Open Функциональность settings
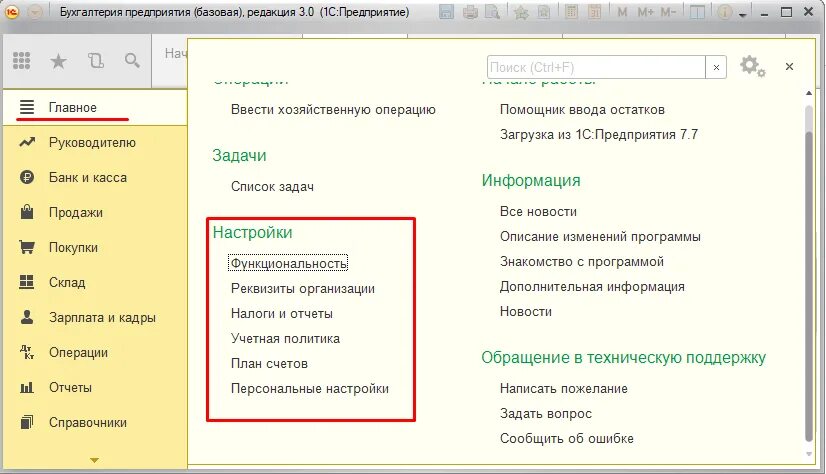Image resolution: width=826 pixels, height=474 pixels. [x=288, y=263]
